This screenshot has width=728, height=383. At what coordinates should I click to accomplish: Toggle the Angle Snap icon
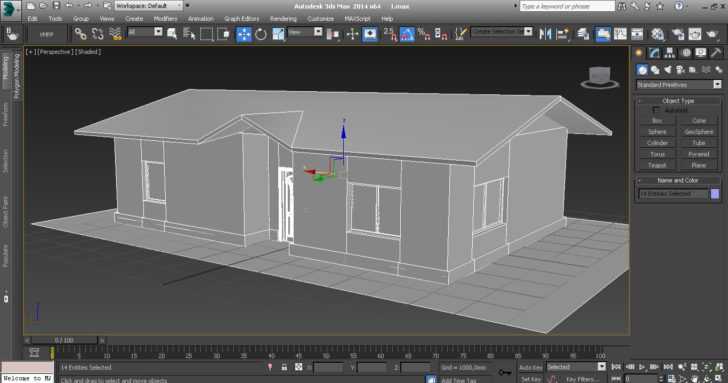407,34
